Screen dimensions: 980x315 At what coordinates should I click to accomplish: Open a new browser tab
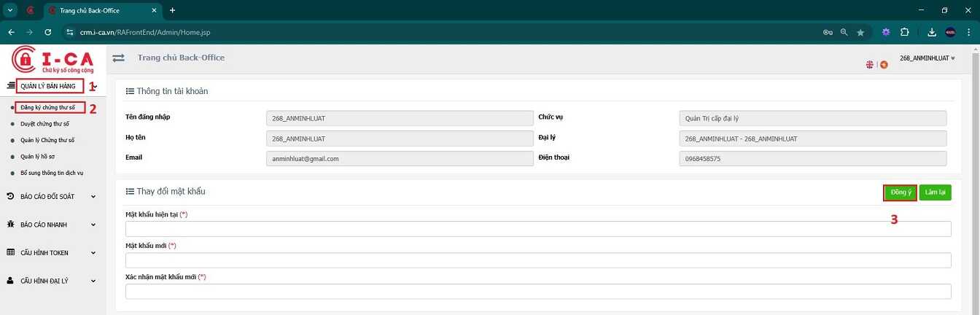pyautogui.click(x=172, y=10)
